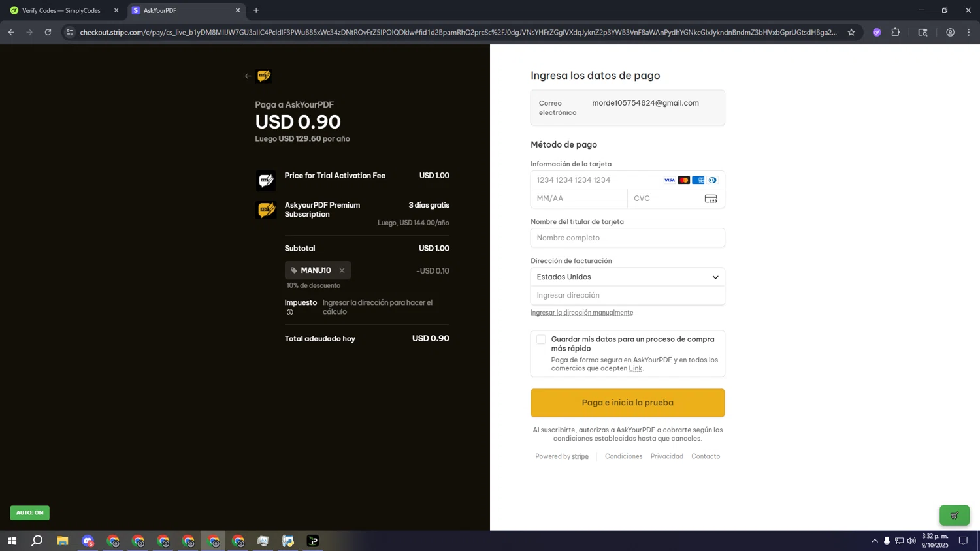The image size is (980, 551).
Task: Click the tax info icon under Impuesto
Action: [290, 312]
